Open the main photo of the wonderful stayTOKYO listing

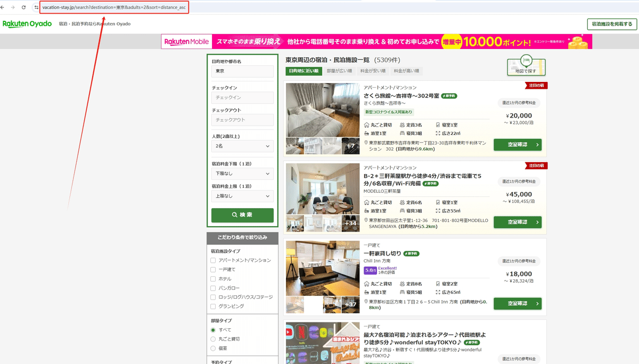[x=322, y=343]
